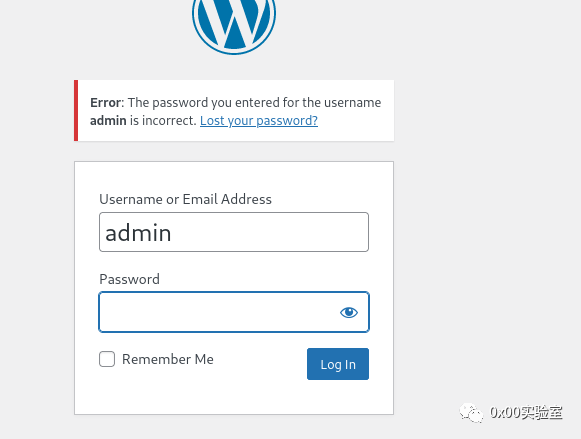
Task: Show password using the eye icon
Action: click(349, 312)
